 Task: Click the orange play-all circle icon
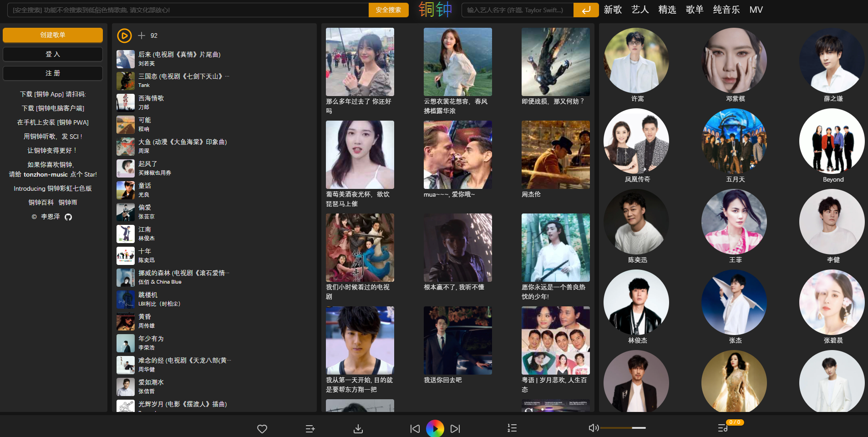click(x=124, y=36)
